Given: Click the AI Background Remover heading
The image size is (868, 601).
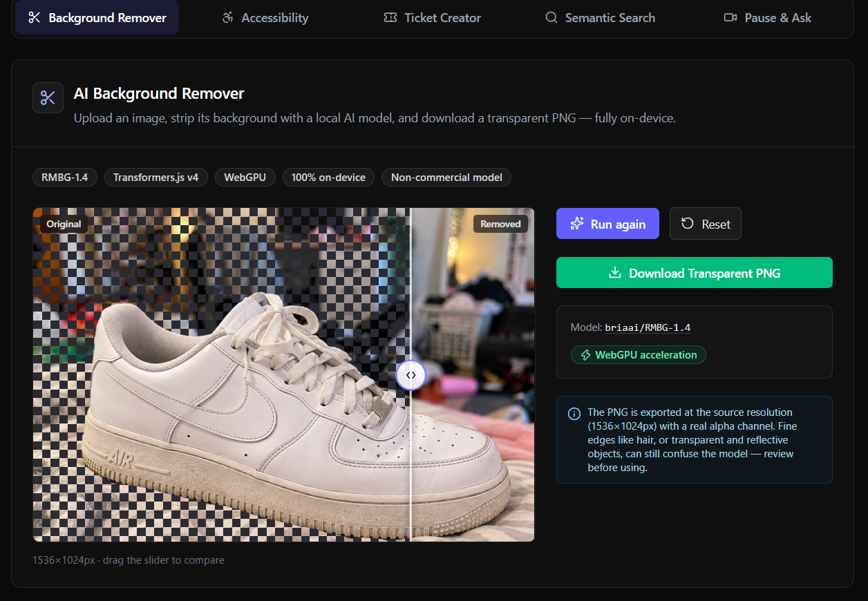Looking at the screenshot, I should 159,93.
